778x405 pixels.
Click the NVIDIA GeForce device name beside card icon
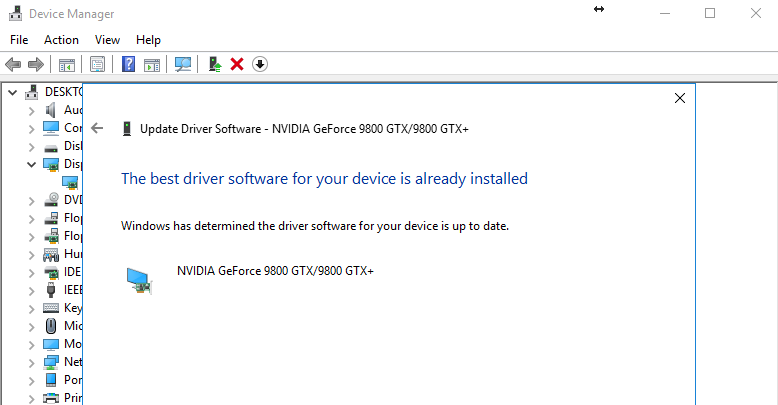[275, 271]
